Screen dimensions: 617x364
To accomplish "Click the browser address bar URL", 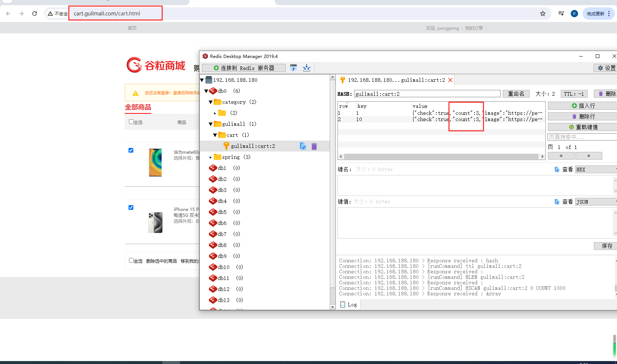I will 107,14.
